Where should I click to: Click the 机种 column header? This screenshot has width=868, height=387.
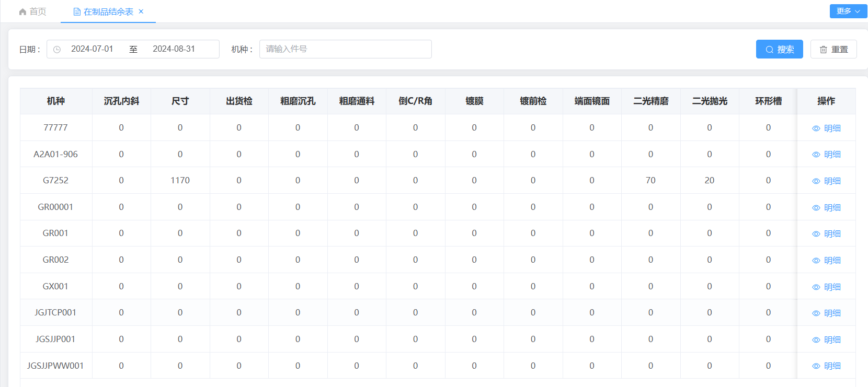tap(56, 101)
